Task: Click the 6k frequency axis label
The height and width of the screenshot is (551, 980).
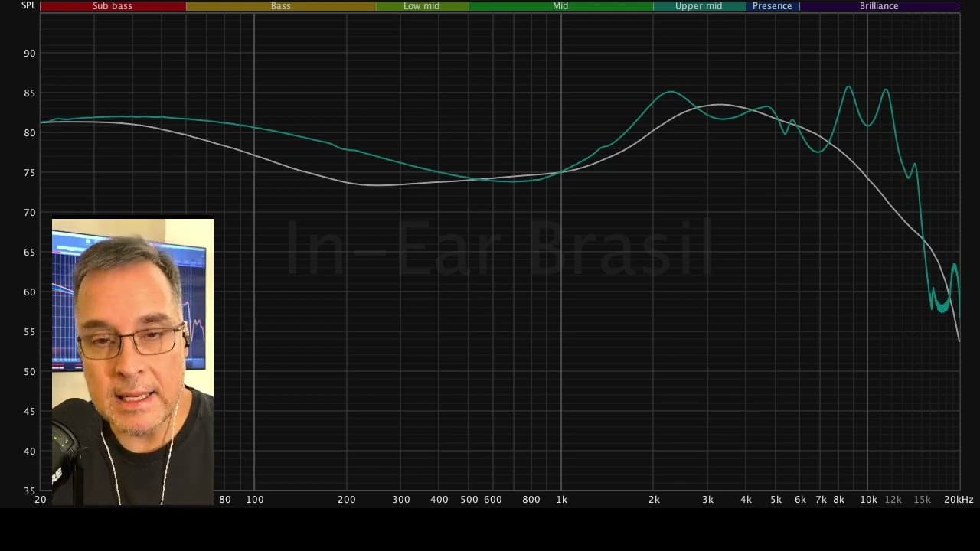Action: tap(800, 500)
